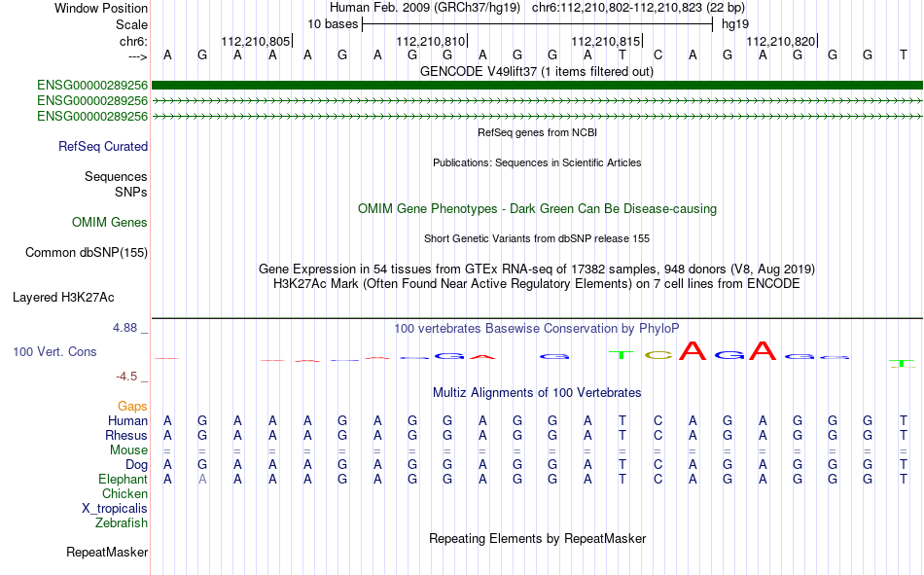Select the Dog alignment row label

pos(136,465)
